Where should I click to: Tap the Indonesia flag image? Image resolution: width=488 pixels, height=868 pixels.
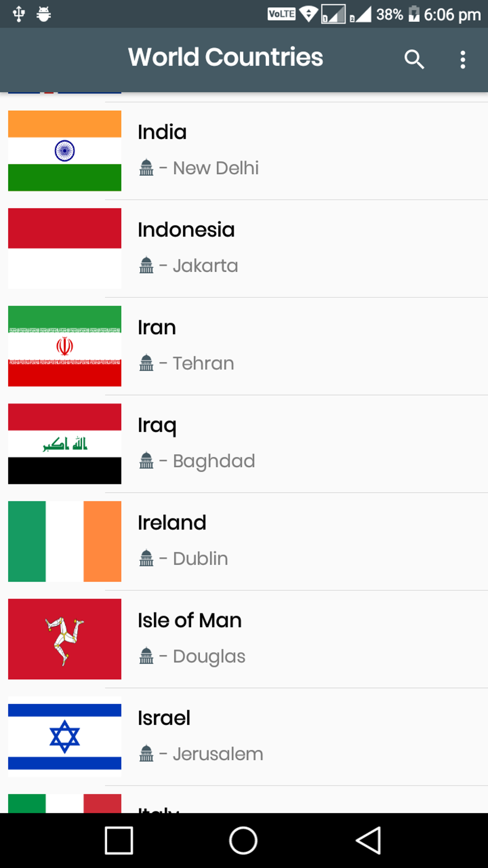coord(65,248)
